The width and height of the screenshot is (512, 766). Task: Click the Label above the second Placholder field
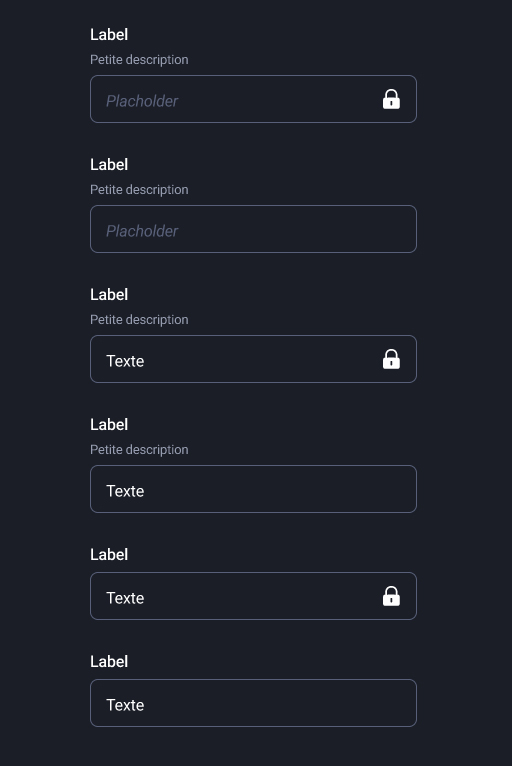point(109,165)
